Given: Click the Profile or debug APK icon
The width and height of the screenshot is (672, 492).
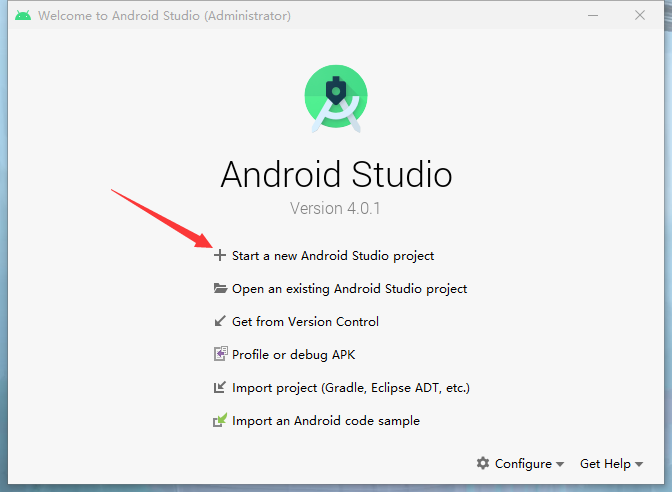Looking at the screenshot, I should pos(220,354).
